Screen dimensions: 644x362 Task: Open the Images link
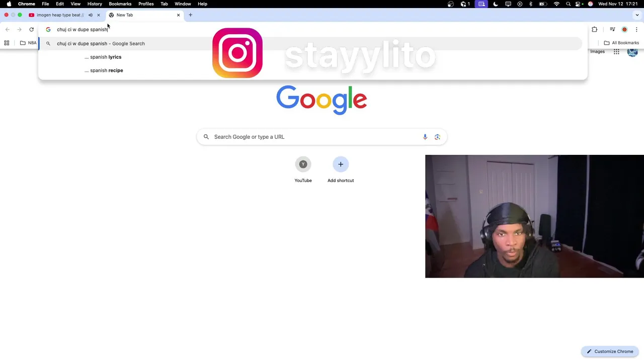pos(597,52)
